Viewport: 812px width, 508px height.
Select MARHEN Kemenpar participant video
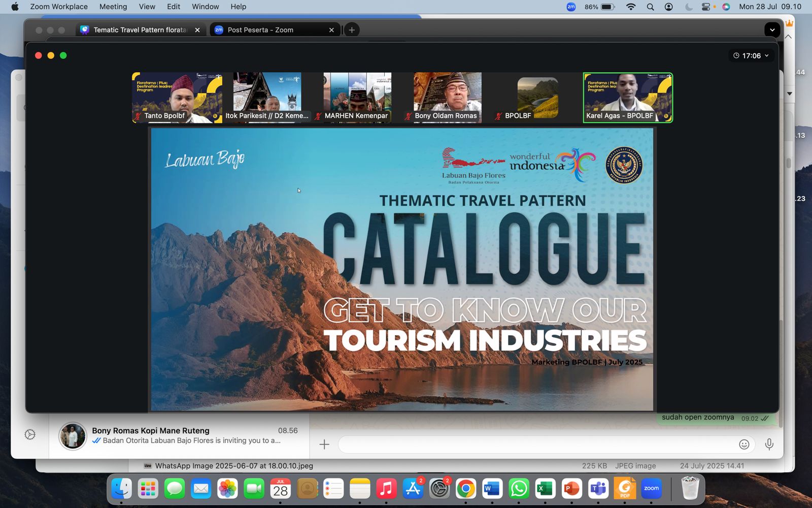[357, 98]
